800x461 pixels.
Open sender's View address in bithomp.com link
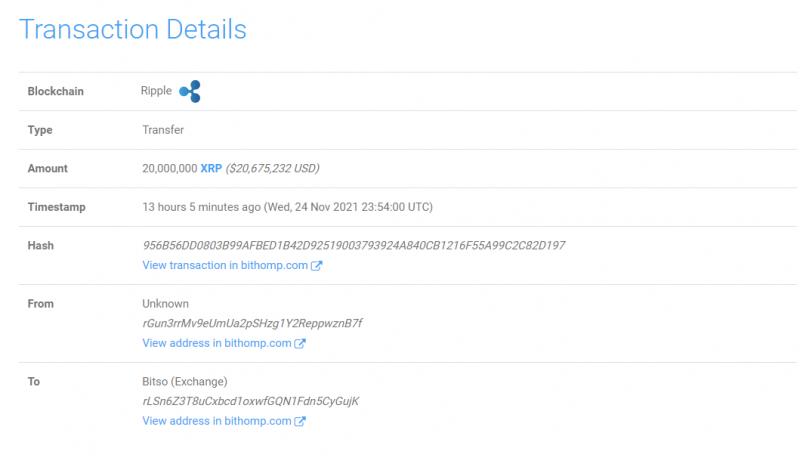point(217,343)
